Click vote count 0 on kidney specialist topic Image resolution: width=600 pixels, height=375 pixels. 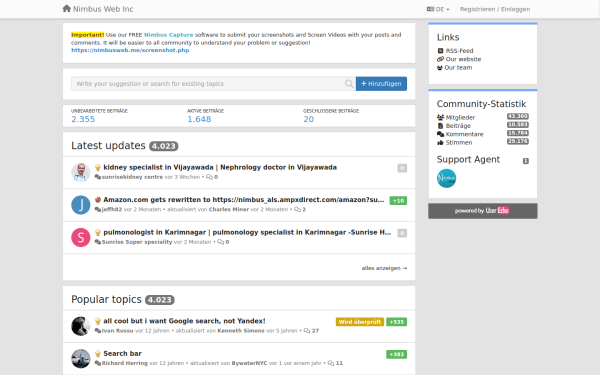402,168
